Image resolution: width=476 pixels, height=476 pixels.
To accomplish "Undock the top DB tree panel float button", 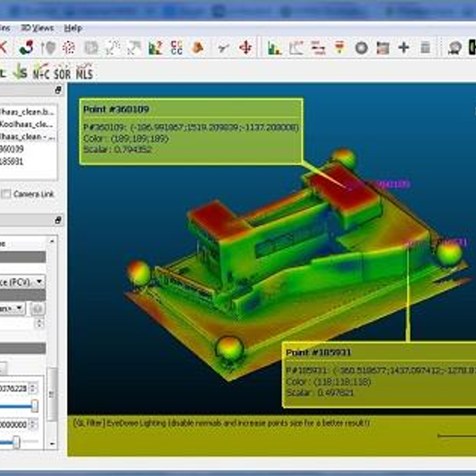I will 58,90.
